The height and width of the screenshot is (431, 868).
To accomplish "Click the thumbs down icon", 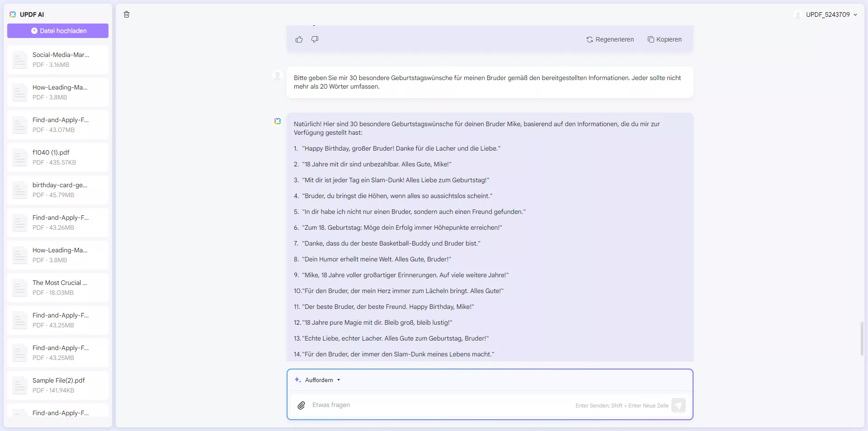I will point(315,39).
